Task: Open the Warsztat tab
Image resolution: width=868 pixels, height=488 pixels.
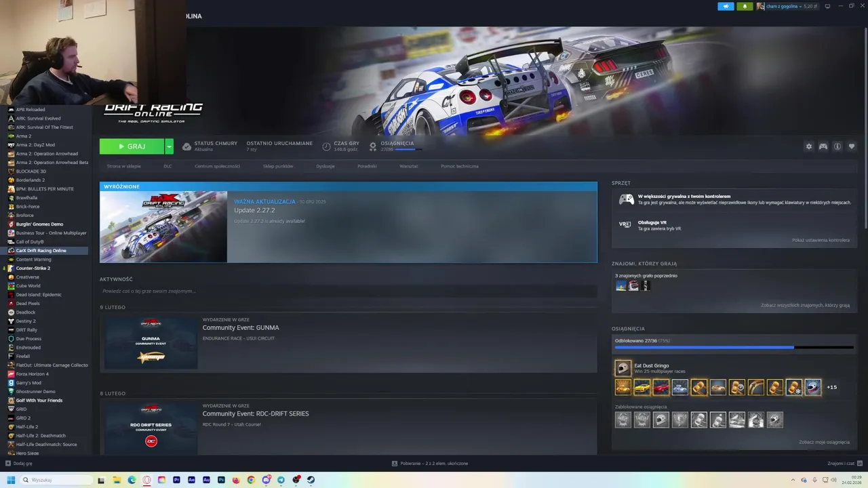Action: (408, 166)
